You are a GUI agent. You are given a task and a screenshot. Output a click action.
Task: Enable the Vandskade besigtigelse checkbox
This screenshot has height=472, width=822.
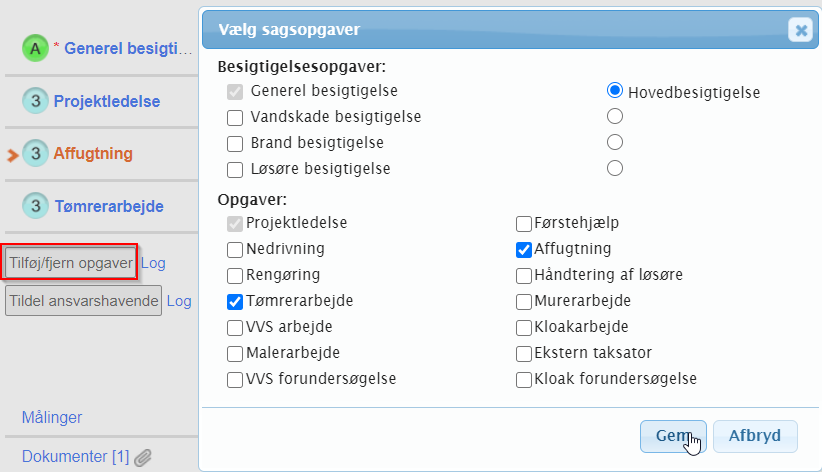(x=235, y=117)
